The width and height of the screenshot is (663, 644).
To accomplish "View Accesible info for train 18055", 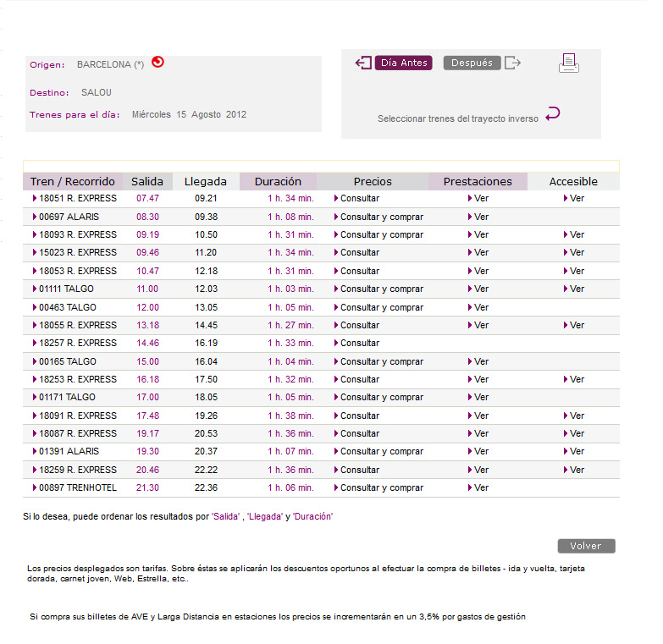I will 574,325.
